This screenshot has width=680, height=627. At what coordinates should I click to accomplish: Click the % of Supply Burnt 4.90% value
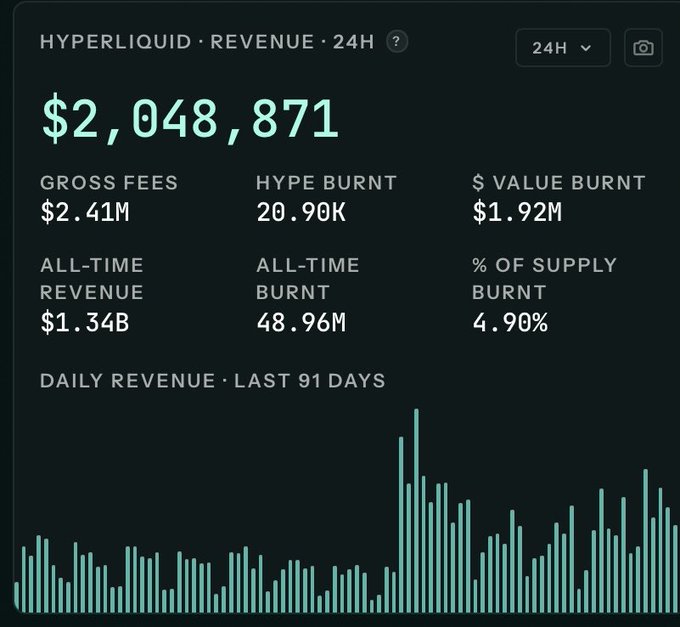coord(510,323)
